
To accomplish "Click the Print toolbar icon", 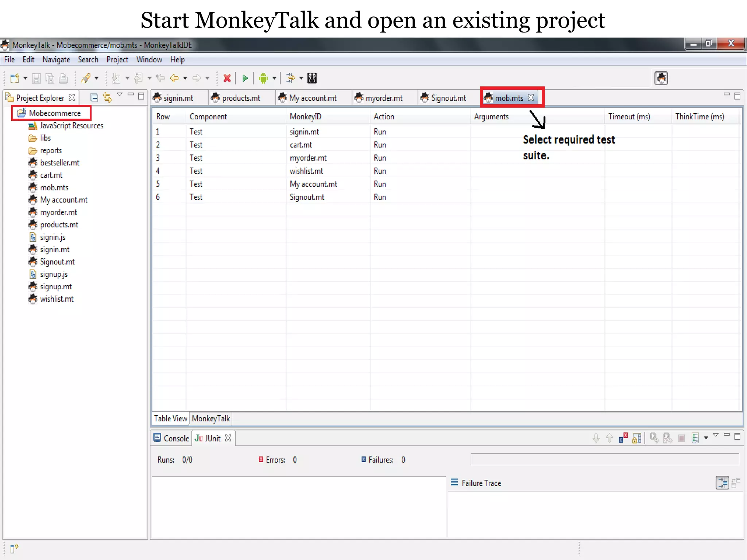I will coord(63,78).
